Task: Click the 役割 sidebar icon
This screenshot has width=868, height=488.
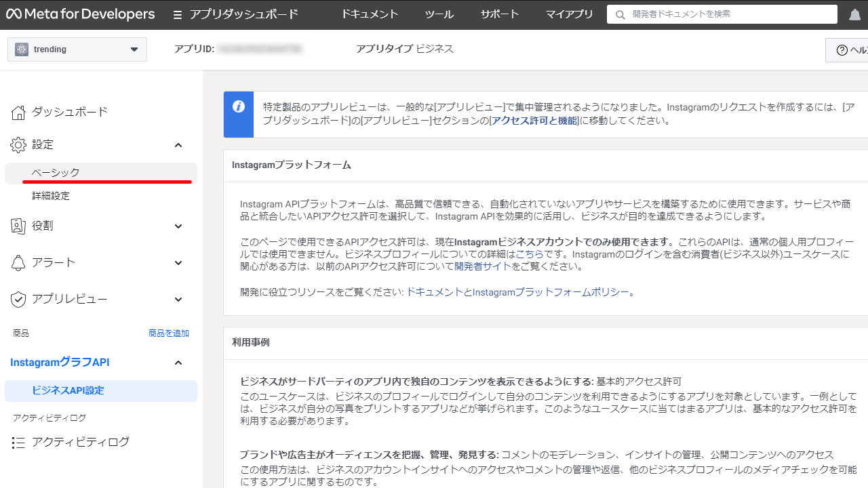Action: pos(18,226)
